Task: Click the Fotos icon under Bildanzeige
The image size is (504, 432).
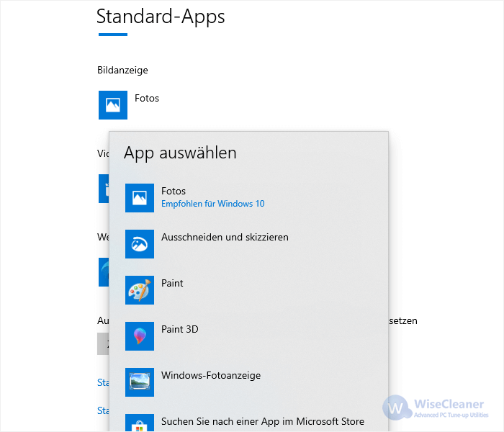Action: click(x=112, y=104)
